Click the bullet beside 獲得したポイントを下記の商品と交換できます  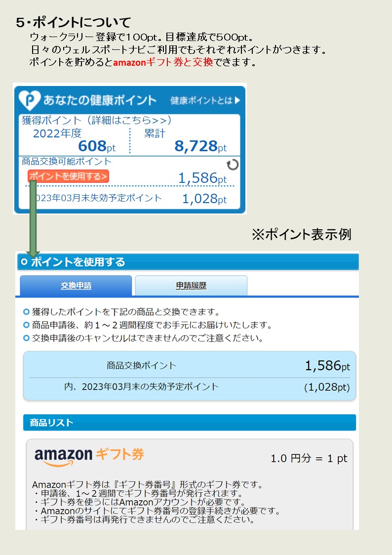pyautogui.click(x=27, y=312)
